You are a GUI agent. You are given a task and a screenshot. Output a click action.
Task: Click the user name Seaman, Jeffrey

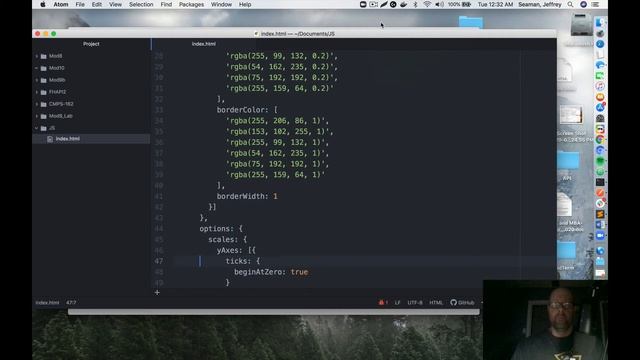click(x=540, y=4)
